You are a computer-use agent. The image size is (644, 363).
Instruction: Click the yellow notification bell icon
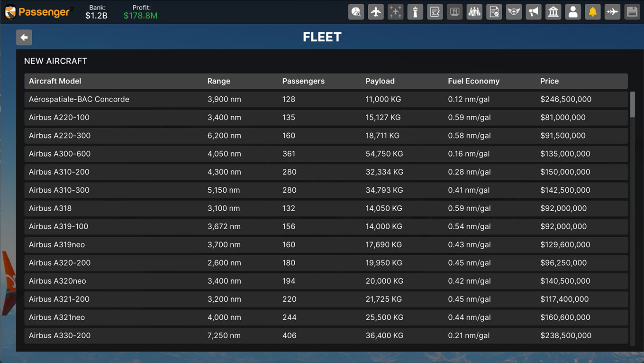[592, 12]
